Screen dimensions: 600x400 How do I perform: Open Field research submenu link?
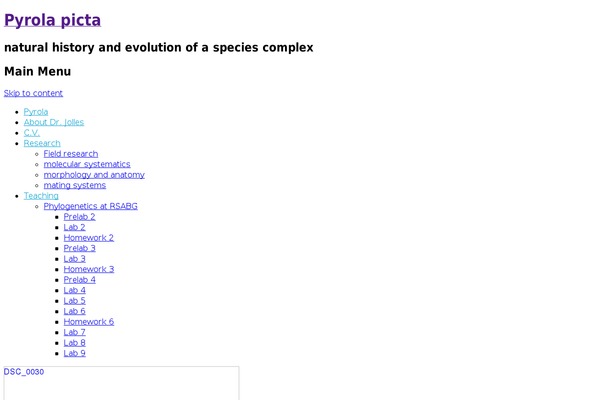click(x=71, y=153)
